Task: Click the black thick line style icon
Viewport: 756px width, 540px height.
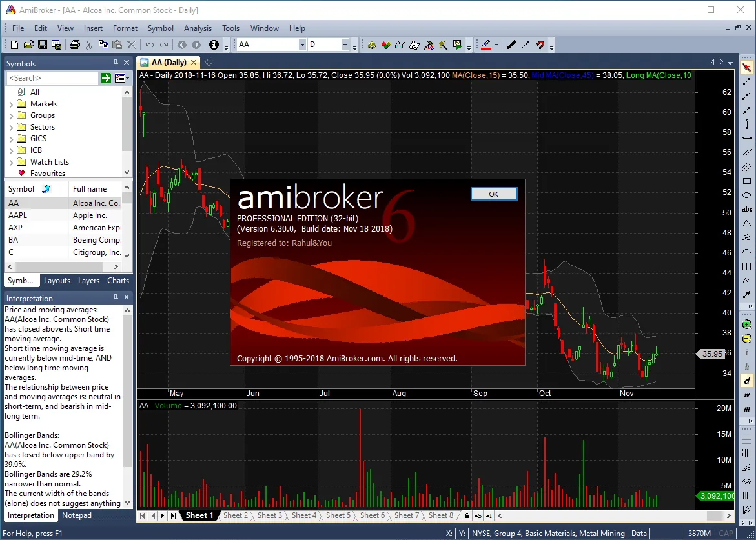Action: coord(511,45)
